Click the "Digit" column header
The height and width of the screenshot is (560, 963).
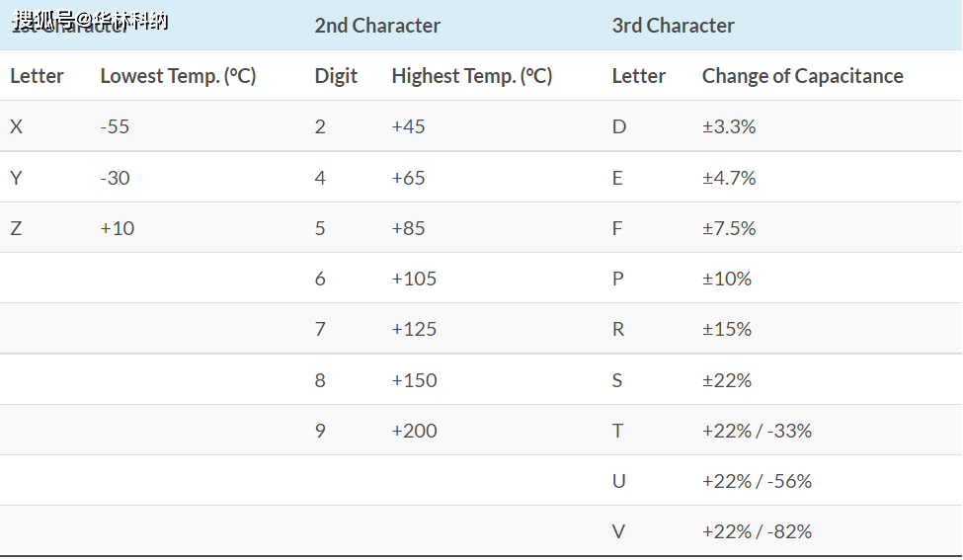click(x=336, y=76)
